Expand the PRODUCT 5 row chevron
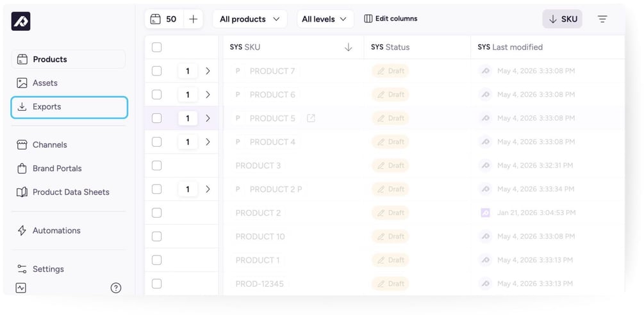Viewport: 644px width, 315px height. [208, 118]
